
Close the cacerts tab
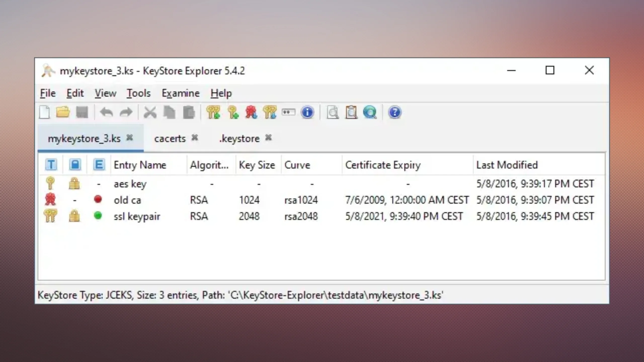195,138
